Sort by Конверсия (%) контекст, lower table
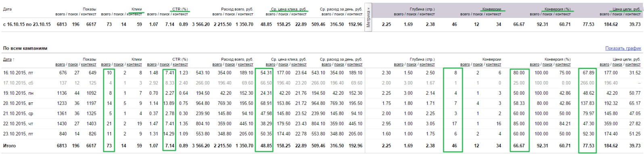The image size is (644, 154). tap(563, 65)
